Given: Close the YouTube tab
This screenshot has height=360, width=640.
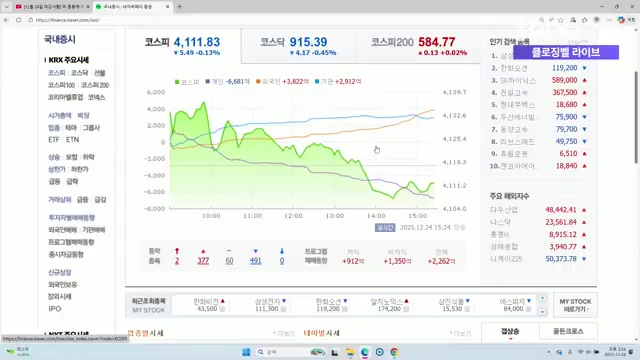Looking at the screenshot, I should (87, 7).
